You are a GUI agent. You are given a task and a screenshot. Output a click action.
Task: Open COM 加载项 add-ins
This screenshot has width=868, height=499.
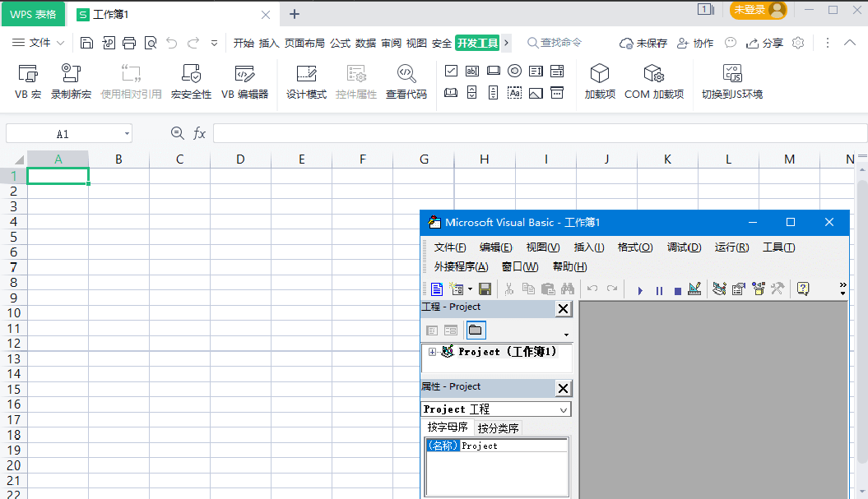click(x=654, y=81)
